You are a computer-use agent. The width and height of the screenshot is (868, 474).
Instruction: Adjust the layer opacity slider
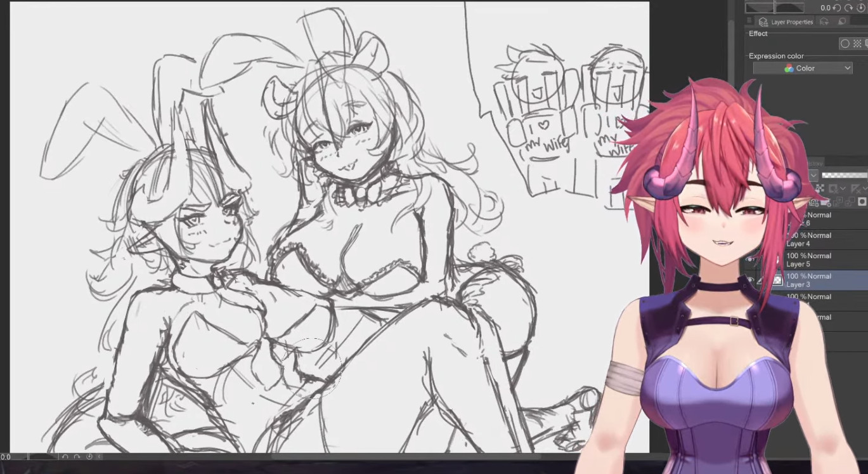[845, 175]
